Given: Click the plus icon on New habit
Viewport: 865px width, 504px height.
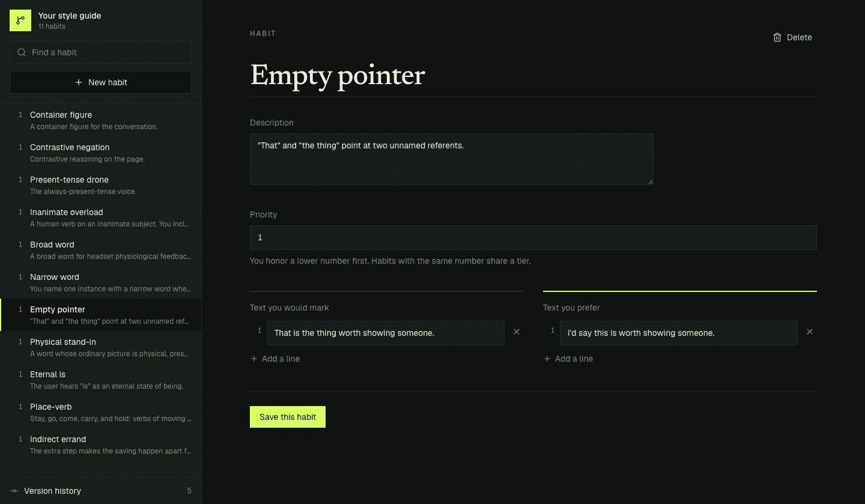Looking at the screenshot, I should [79, 82].
